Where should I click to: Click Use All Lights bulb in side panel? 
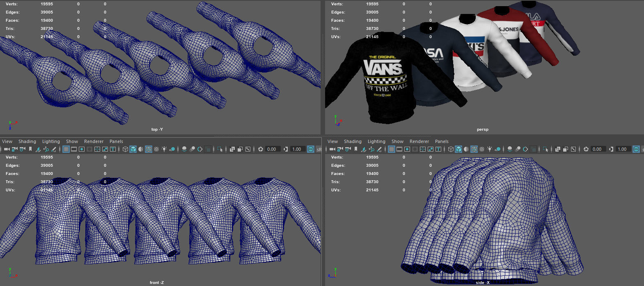pos(490,149)
